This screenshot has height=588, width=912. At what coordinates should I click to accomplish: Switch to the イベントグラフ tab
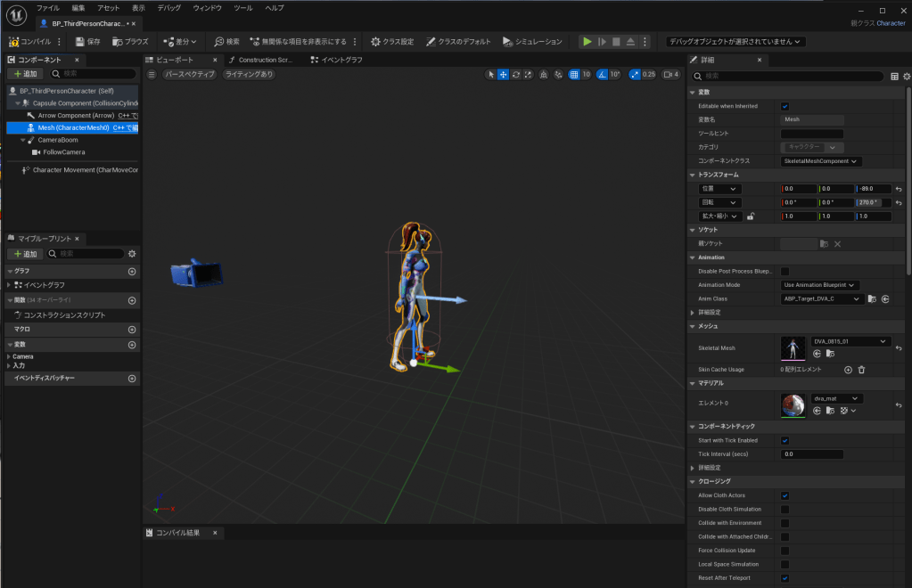click(341, 60)
